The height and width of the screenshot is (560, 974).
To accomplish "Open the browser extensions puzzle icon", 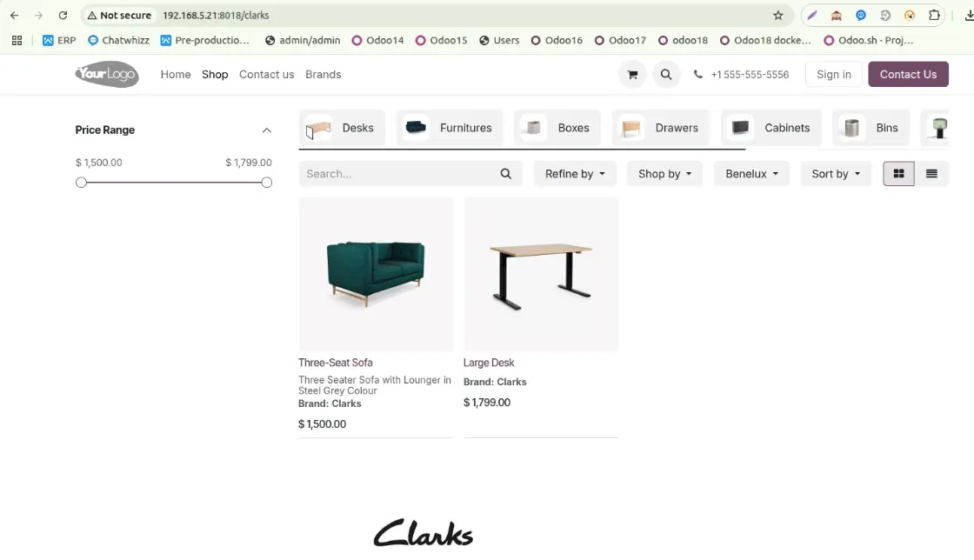I will (x=934, y=15).
